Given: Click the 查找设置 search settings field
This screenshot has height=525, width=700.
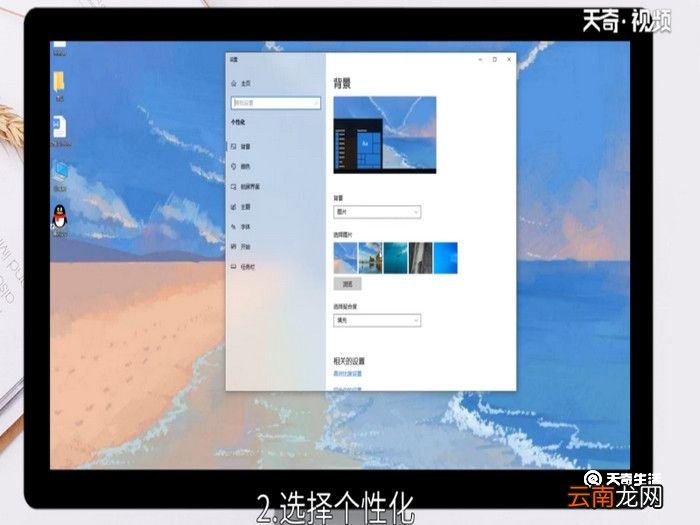Looking at the screenshot, I should click(x=276, y=103).
